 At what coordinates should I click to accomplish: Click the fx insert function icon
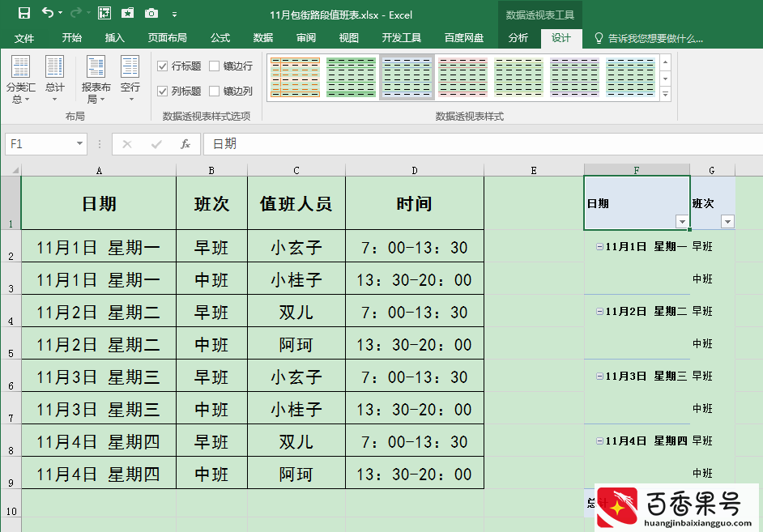[x=185, y=144]
